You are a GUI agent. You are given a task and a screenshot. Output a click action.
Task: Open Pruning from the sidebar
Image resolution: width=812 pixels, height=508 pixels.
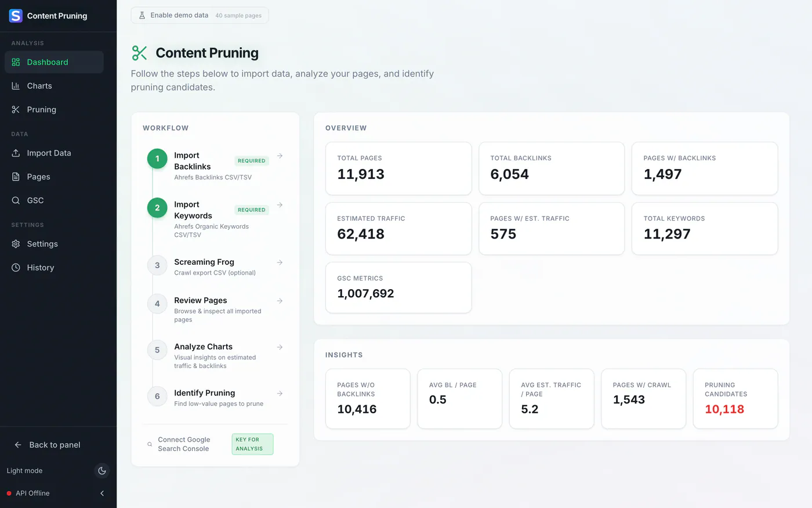coord(54,110)
